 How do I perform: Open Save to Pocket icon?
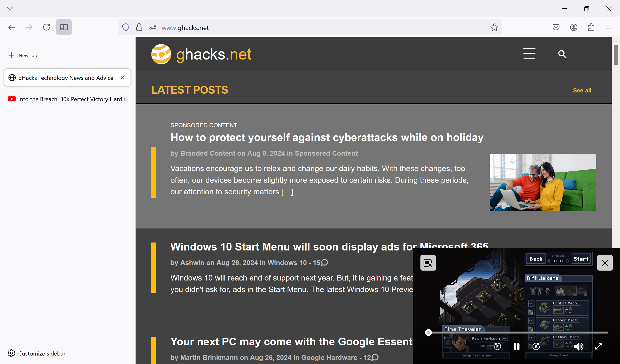pos(556,27)
